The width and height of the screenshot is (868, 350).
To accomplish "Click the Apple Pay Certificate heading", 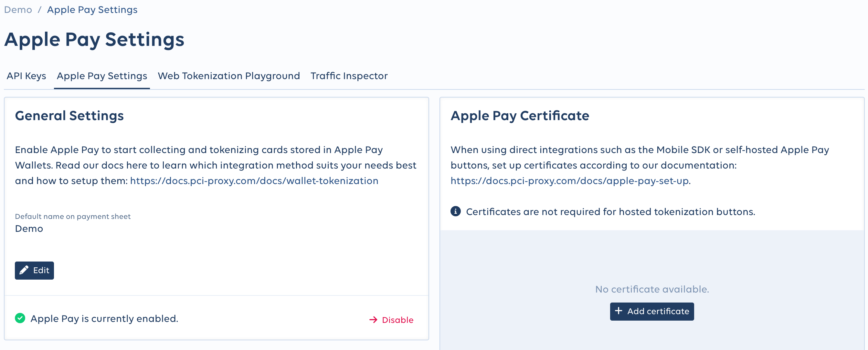I will 520,116.
